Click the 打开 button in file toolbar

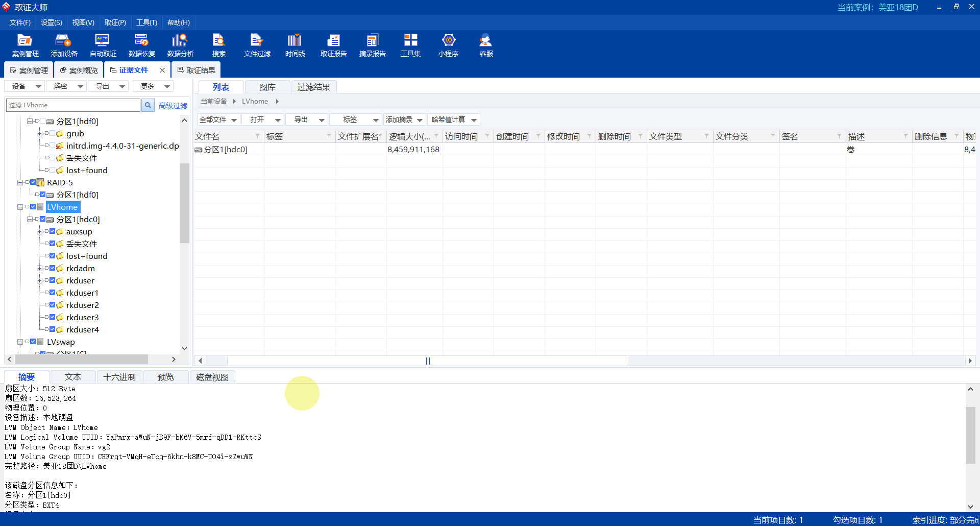[263, 119]
